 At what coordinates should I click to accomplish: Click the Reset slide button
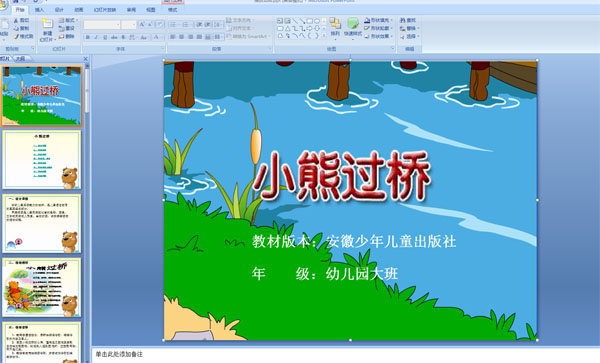(x=67, y=28)
